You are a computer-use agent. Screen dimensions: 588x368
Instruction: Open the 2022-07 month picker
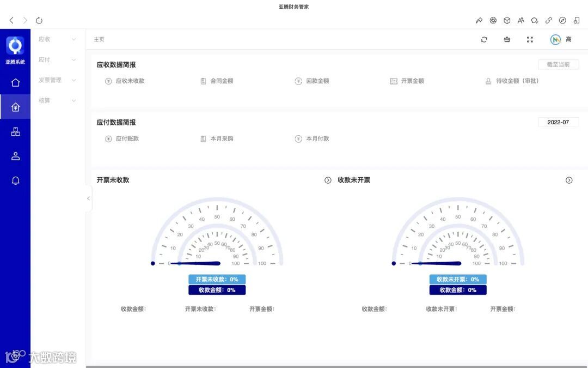[x=558, y=122]
